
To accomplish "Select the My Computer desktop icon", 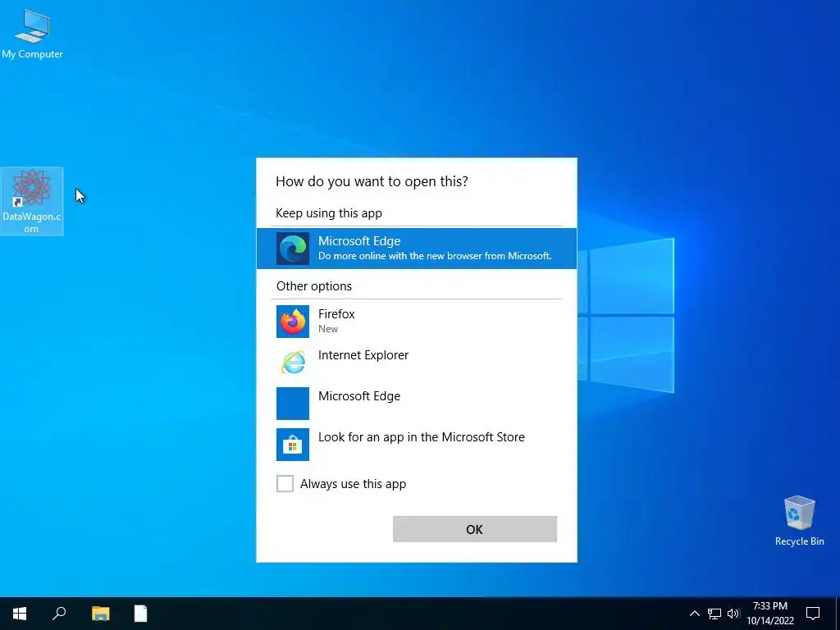I will [32, 34].
